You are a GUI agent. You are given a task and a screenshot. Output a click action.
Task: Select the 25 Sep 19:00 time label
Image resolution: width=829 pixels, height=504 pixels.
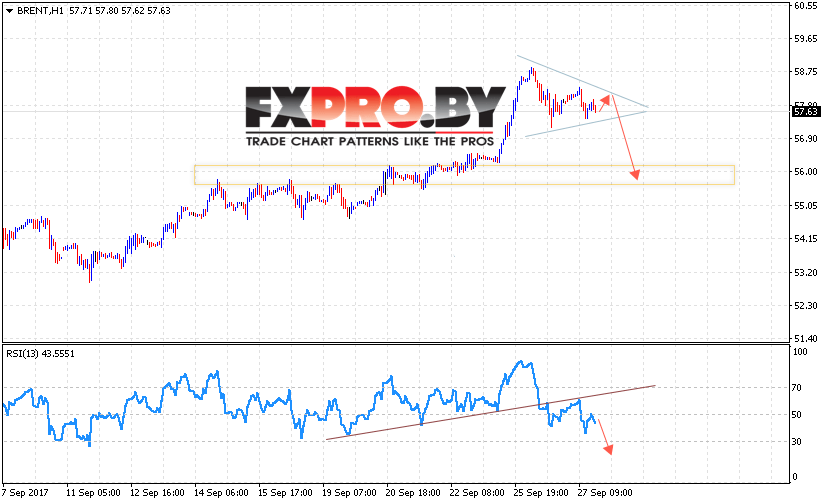(x=541, y=493)
